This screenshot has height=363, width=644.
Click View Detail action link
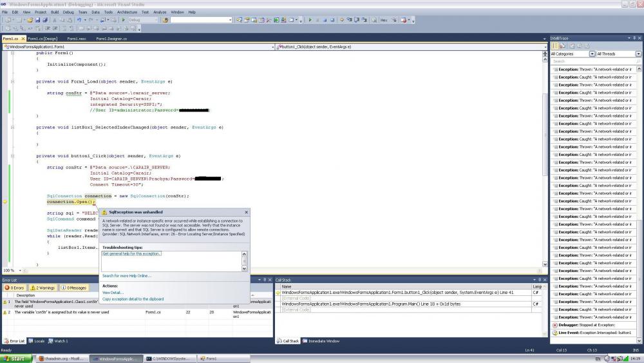pos(113,293)
